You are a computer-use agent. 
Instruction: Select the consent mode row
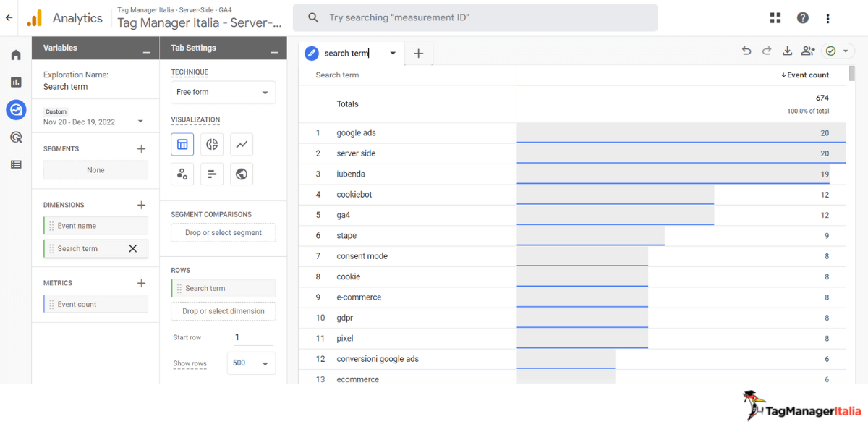pyautogui.click(x=572, y=256)
